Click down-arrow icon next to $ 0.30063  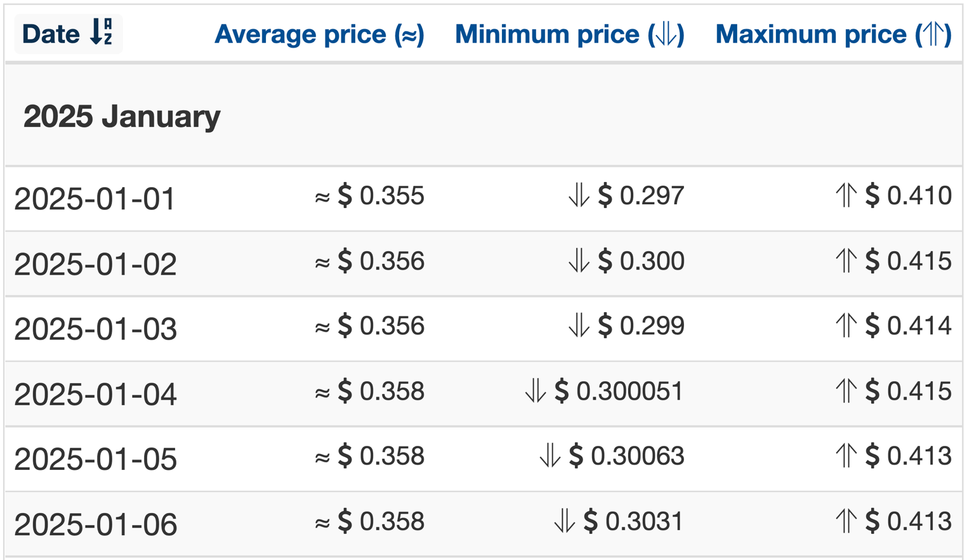coord(550,455)
